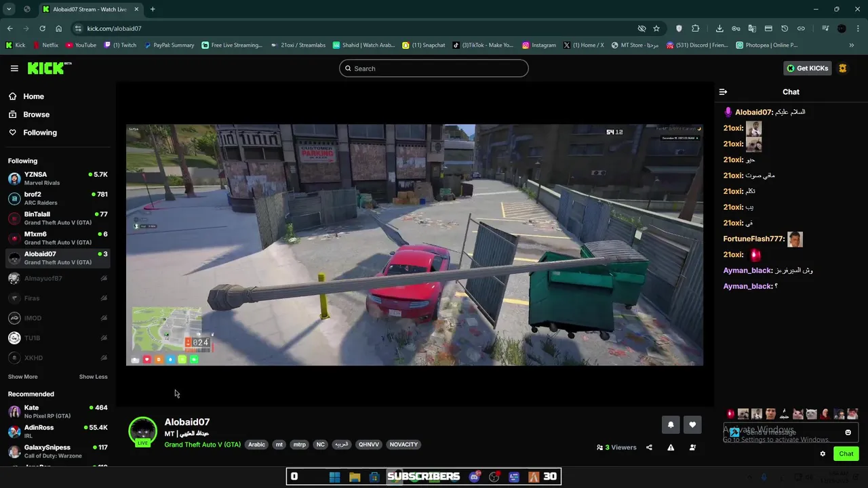Collapse the chat panel arrow icon
868x488 pixels.
[723, 91]
